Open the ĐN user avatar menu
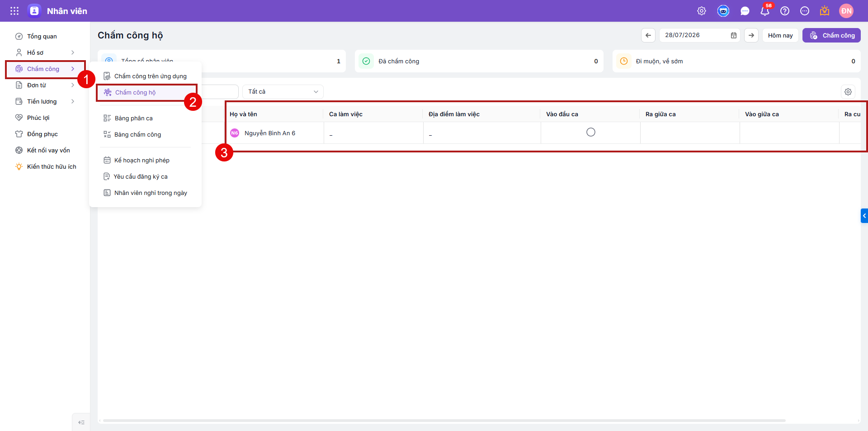 pyautogui.click(x=846, y=11)
